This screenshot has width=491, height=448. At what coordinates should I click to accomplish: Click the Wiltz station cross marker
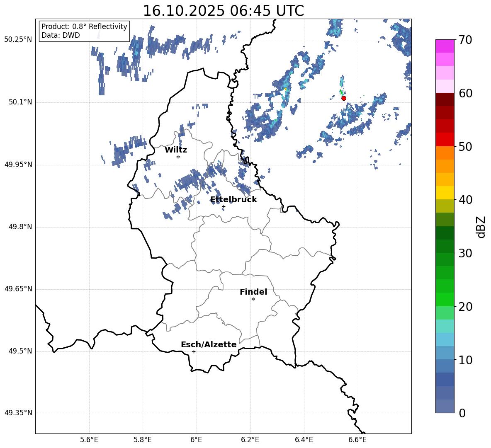[178, 157]
